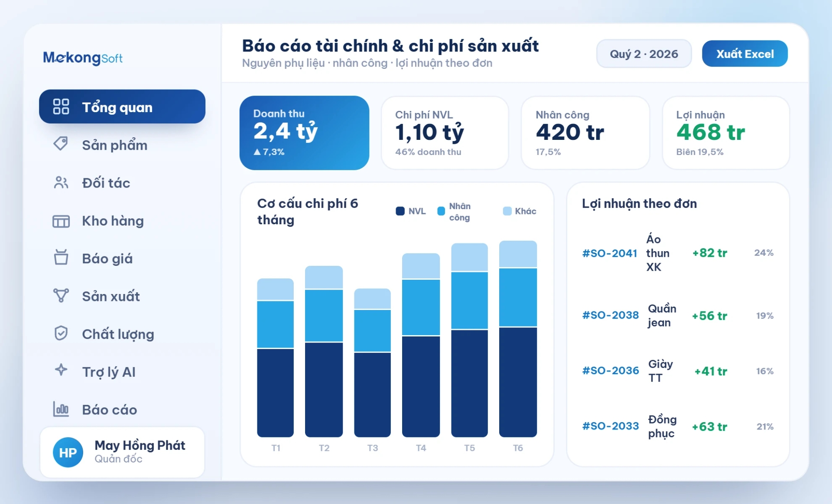Click the 24% margin value
The image size is (832, 504).
pos(764,252)
